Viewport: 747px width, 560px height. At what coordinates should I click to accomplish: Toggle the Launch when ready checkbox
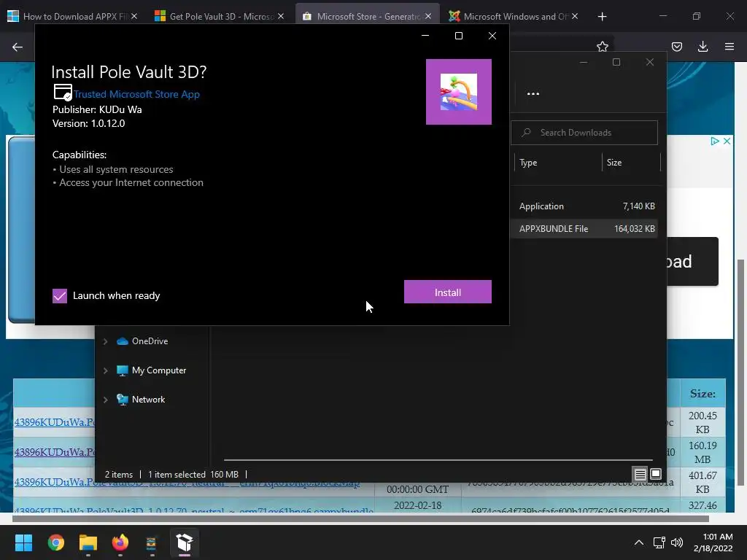[x=60, y=296]
